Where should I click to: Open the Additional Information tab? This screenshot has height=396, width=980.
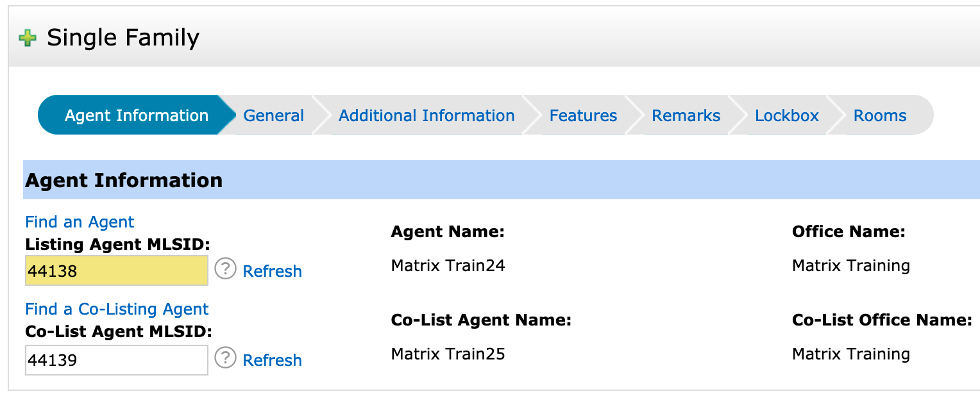(x=427, y=115)
